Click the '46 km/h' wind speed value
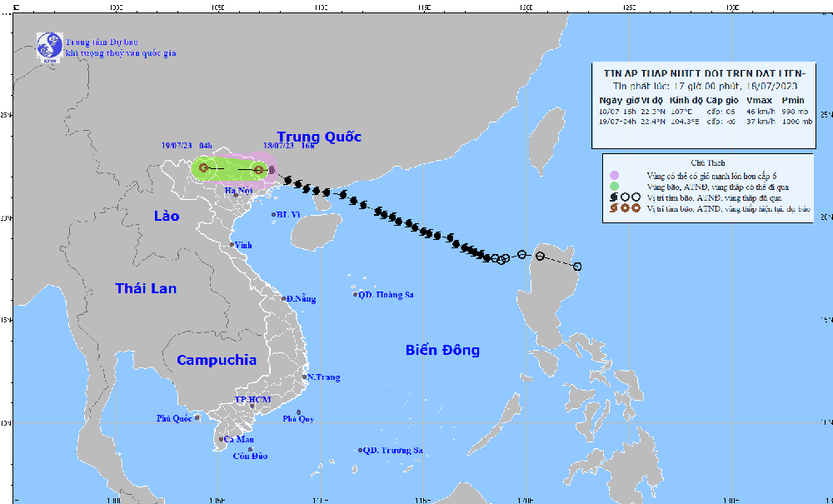 coord(761,112)
